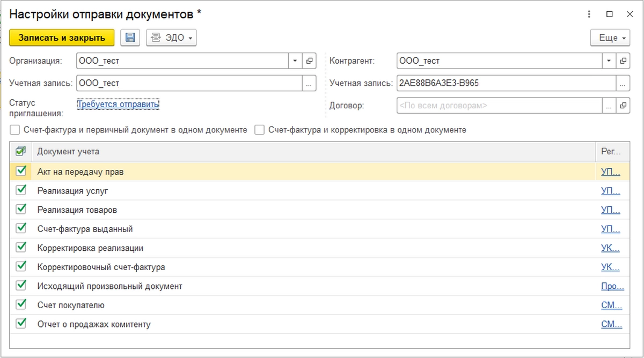644x358 pixels.
Task: Click ellipsis button next to account 2AE88B6A3E3-B965
Action: click(622, 84)
